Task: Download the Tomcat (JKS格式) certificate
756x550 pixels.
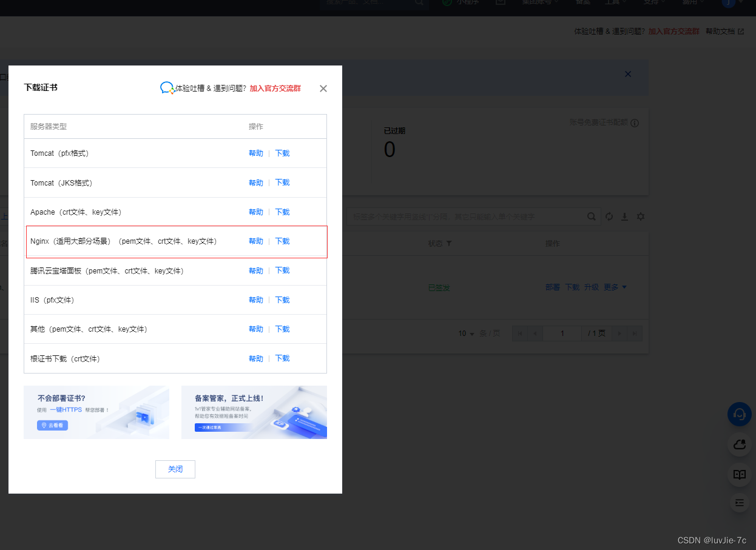Action: point(282,183)
